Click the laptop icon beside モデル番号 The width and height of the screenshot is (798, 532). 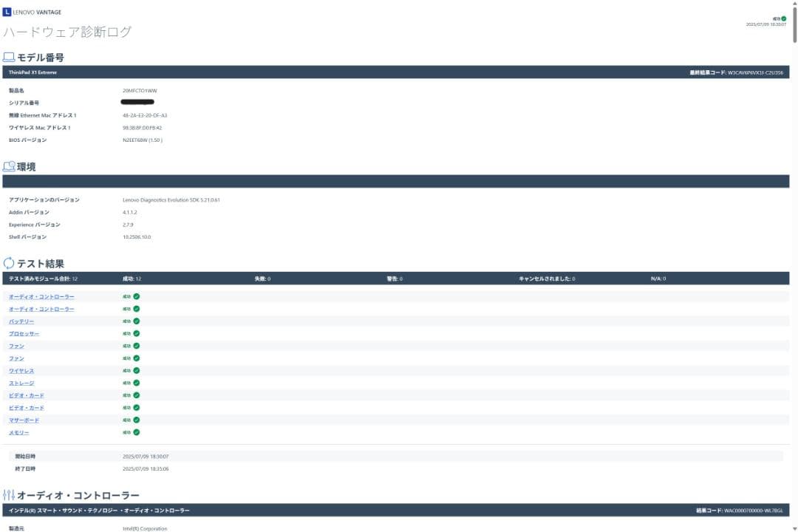point(9,57)
